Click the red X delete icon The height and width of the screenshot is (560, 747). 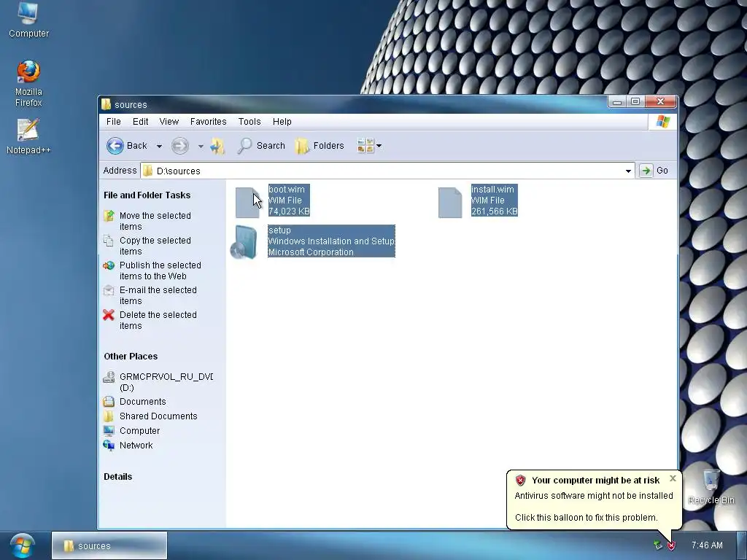(x=109, y=315)
